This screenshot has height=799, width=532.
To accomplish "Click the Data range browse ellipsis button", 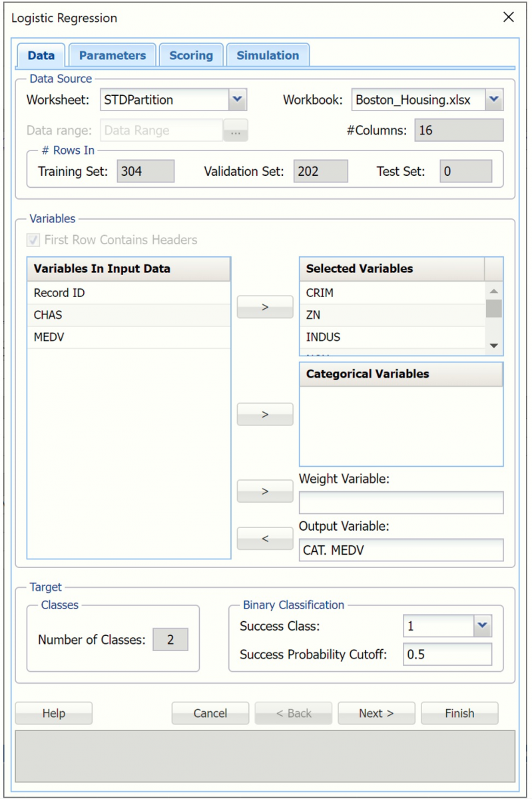I will 235,131.
